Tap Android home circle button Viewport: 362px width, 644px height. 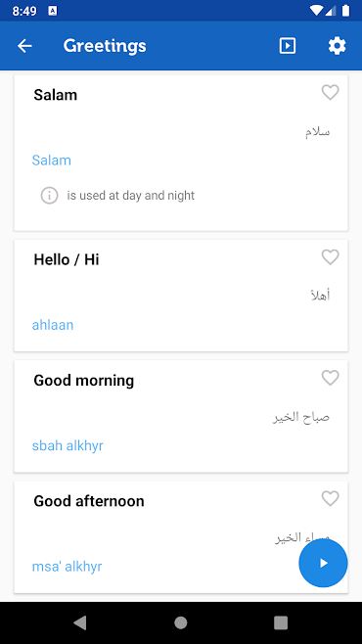181,622
